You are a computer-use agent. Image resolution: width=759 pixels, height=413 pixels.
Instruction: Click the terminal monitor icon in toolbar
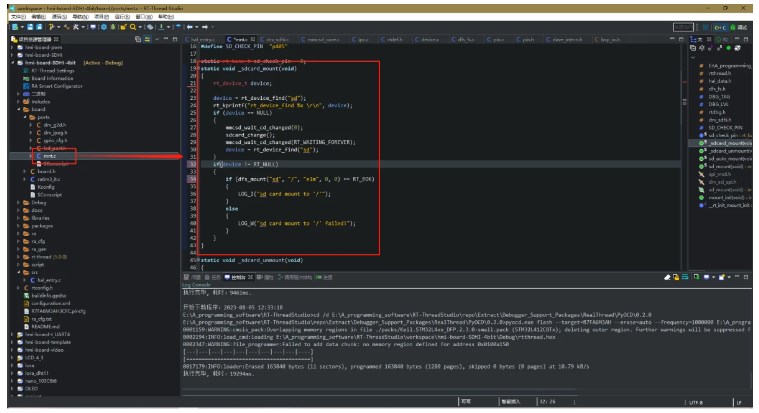(93, 27)
